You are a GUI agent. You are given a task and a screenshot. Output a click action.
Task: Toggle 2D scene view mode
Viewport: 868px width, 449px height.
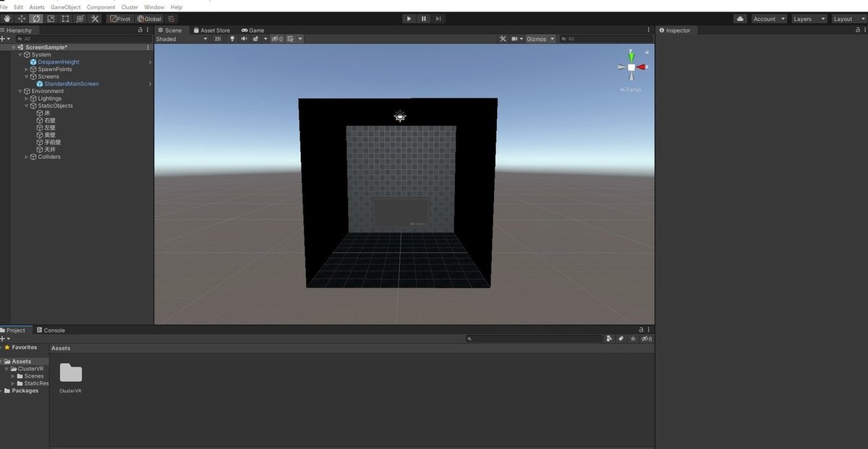[x=218, y=39]
